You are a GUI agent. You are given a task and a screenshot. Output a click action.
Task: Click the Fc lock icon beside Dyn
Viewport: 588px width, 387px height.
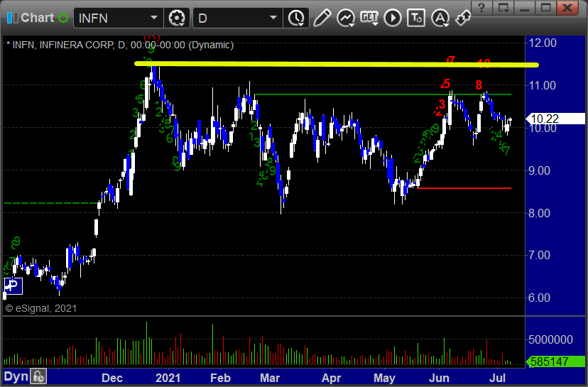point(38,376)
